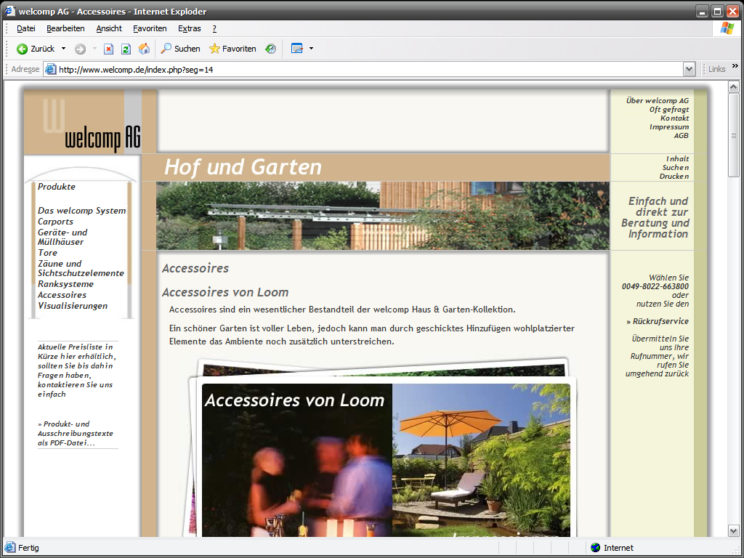This screenshot has width=744, height=558.
Task: Open the back history dropdown arrow
Action: [x=64, y=48]
